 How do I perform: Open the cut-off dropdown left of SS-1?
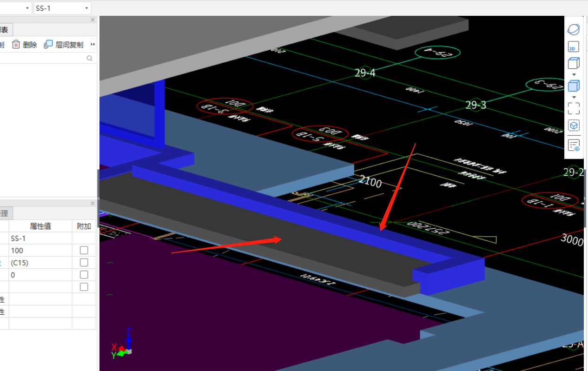15,8
